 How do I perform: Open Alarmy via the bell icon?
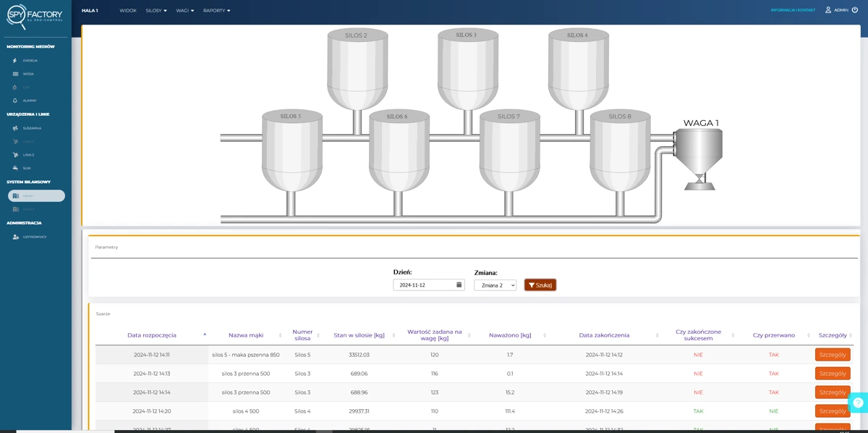tap(15, 101)
